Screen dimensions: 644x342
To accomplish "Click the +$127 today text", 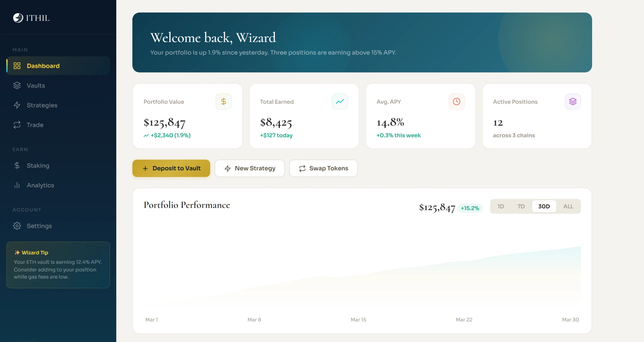I will tap(276, 135).
